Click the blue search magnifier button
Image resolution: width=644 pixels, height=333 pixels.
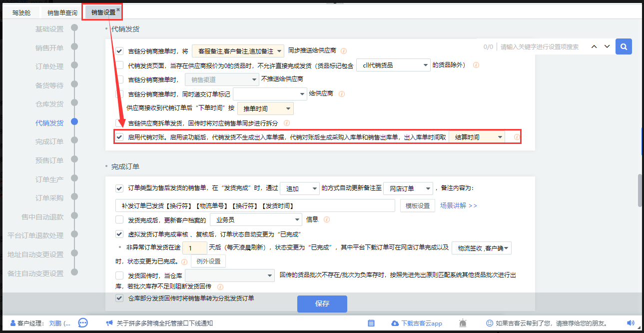[x=624, y=46]
